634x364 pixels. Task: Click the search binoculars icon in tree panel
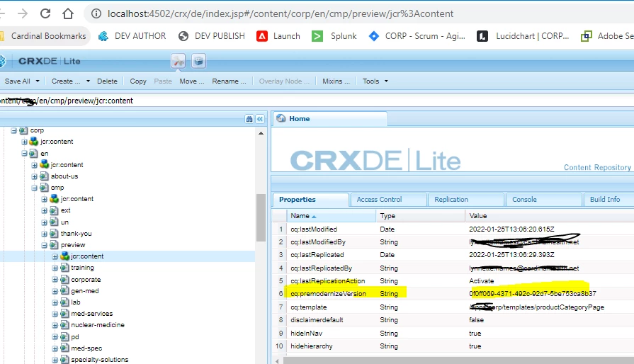(249, 119)
